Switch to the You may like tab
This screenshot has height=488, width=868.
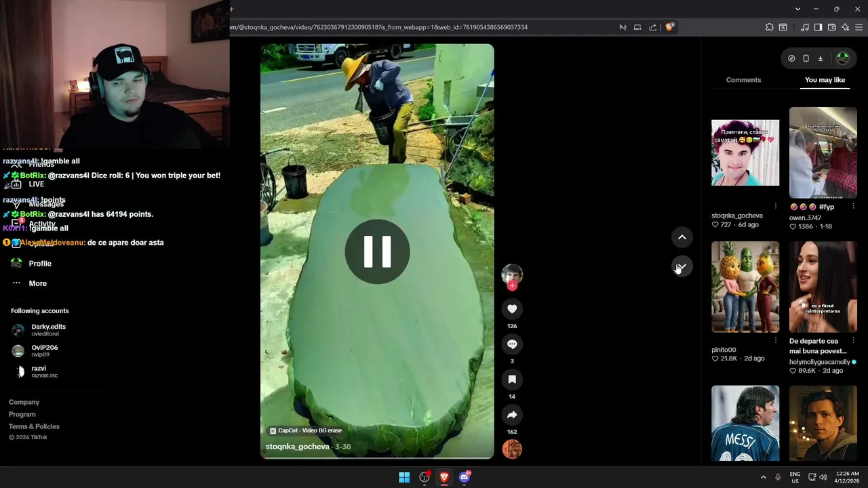click(x=825, y=80)
